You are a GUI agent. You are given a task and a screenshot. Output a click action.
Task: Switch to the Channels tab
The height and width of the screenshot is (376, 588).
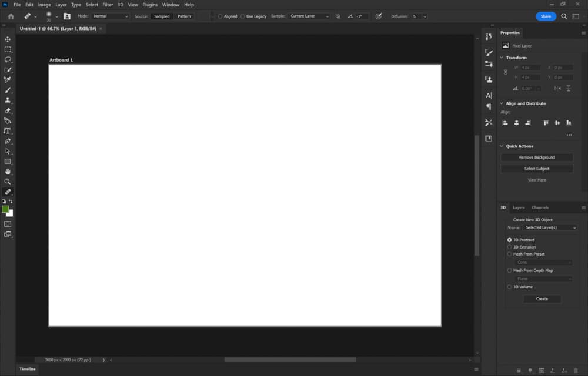click(540, 207)
